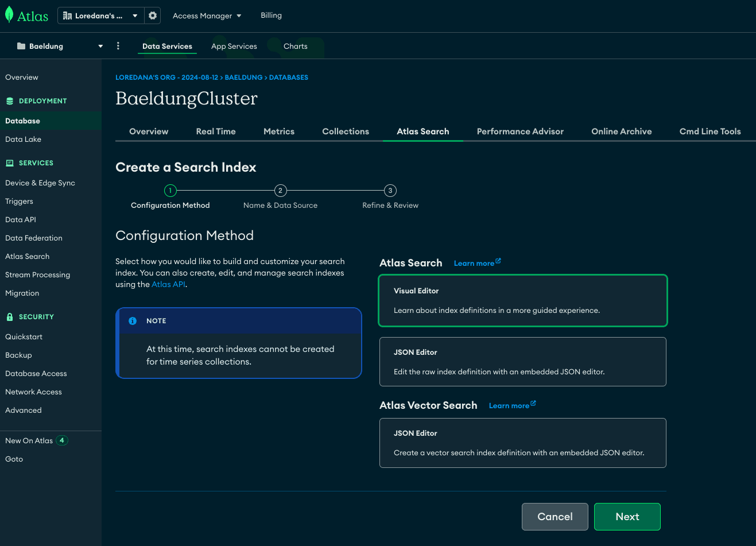The height and width of the screenshot is (546, 756).
Task: Open Device & Edge Sync in sidebar
Action: pyautogui.click(x=40, y=183)
